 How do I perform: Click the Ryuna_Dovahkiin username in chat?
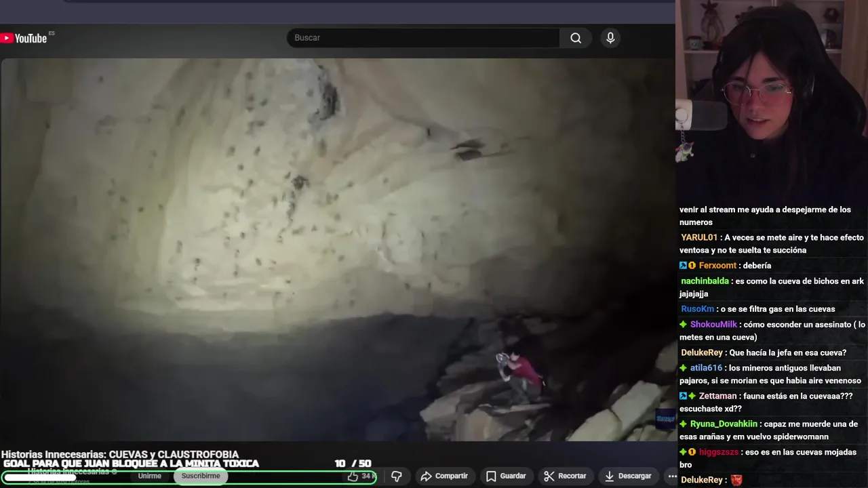(x=724, y=424)
